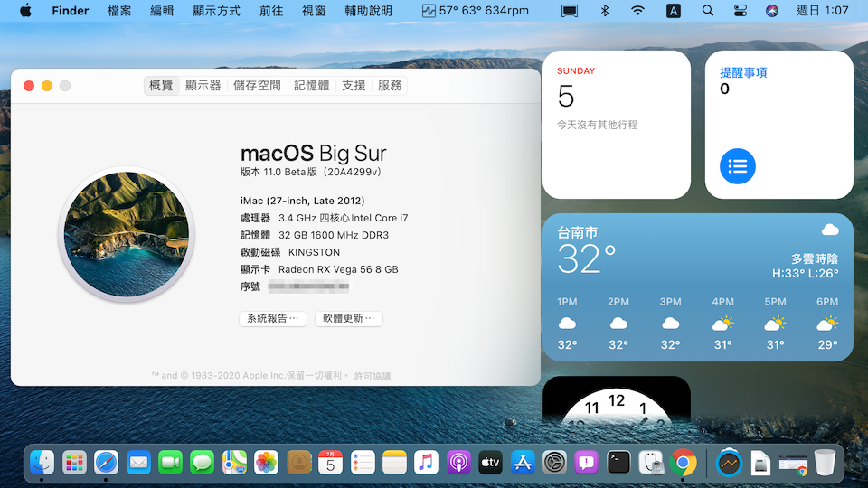Open the 視窗 menu
Image resolution: width=868 pixels, height=488 pixels.
(314, 11)
